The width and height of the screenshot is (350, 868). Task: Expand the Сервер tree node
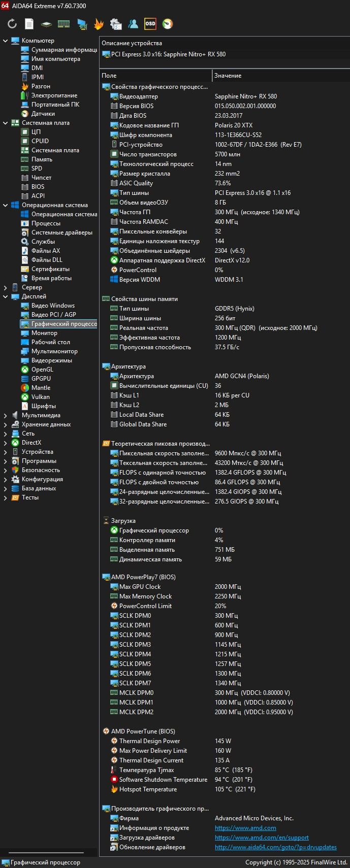pyautogui.click(x=6, y=287)
